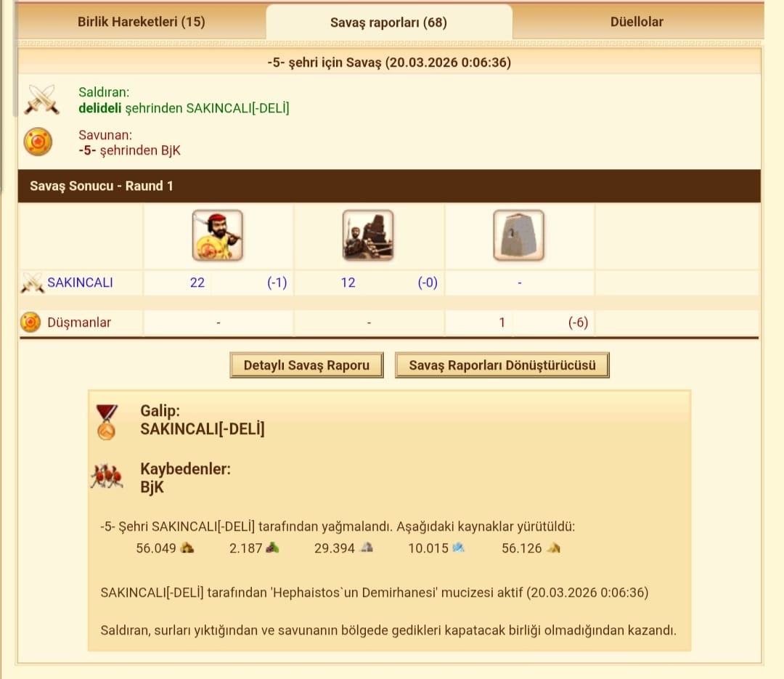Click the marble resource icon after 29.394
784x679 pixels.
(x=367, y=548)
